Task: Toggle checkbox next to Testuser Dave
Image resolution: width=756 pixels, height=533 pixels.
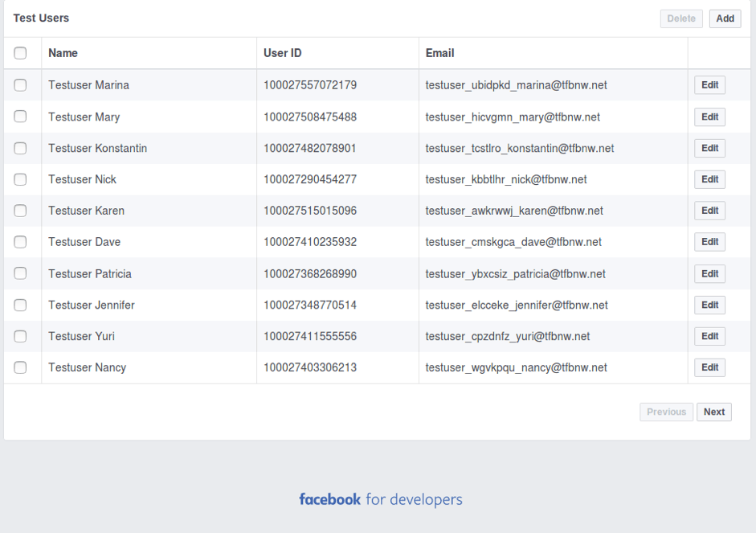Action: (20, 242)
